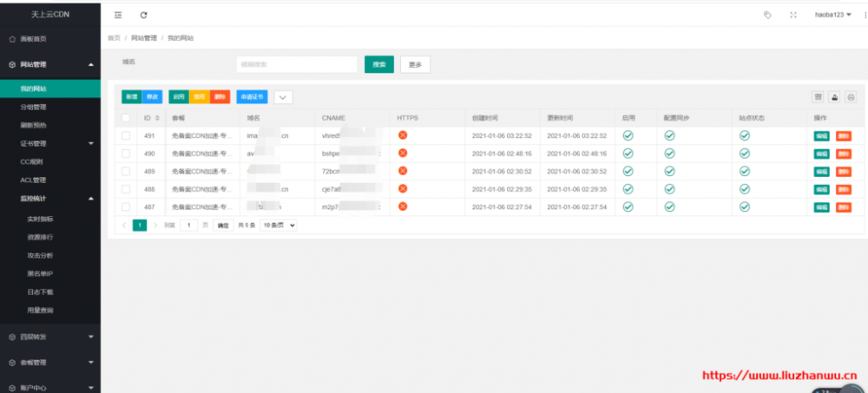Check the select-all checkbox in table header
This screenshot has height=393, width=868.
(126, 117)
